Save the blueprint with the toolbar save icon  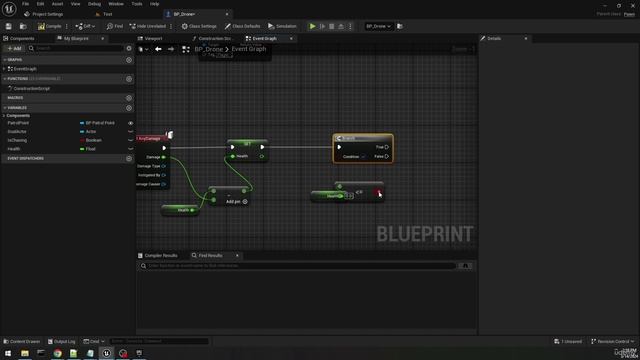tap(9, 26)
